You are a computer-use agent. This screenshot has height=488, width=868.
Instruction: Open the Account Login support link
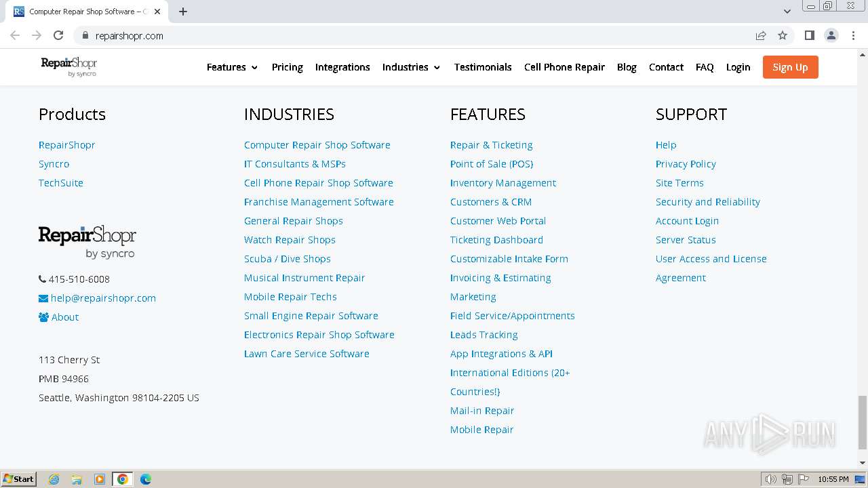[x=687, y=221]
